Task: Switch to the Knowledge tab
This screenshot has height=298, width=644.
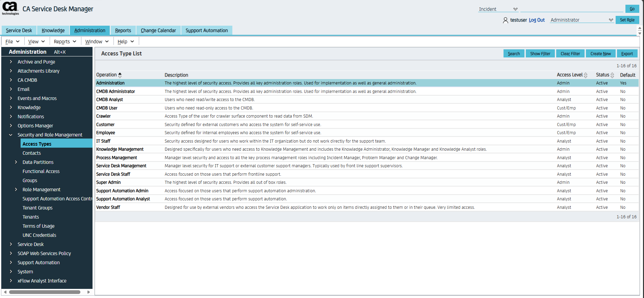Action: 53,30
